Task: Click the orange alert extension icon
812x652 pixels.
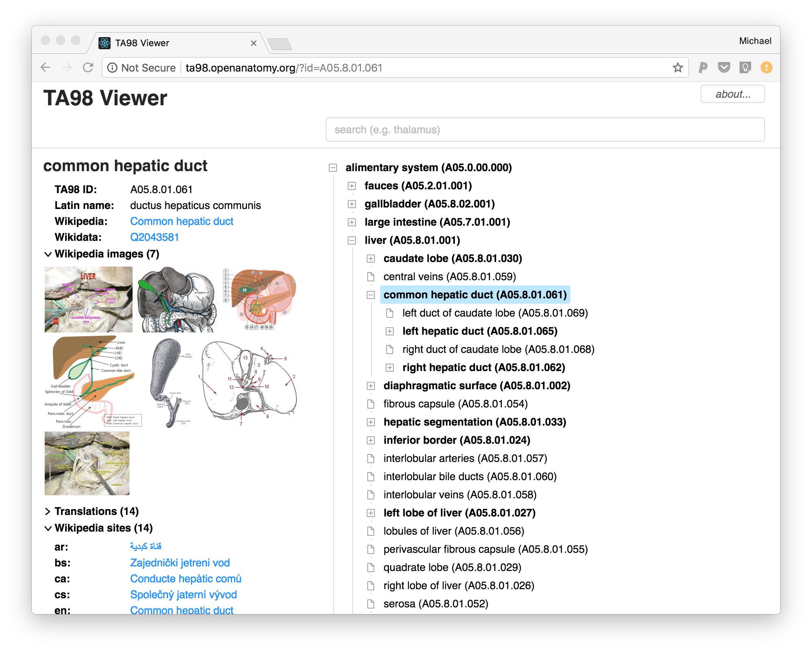Action: point(766,68)
